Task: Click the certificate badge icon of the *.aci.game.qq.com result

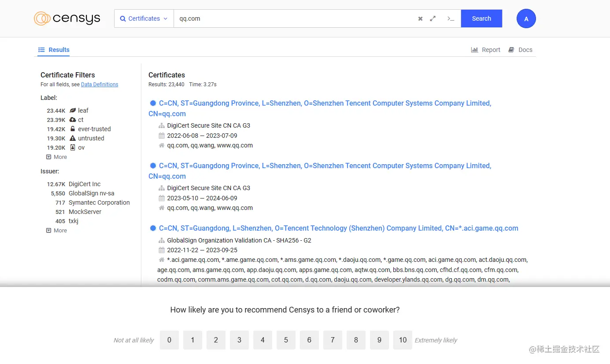Action: coord(153,228)
